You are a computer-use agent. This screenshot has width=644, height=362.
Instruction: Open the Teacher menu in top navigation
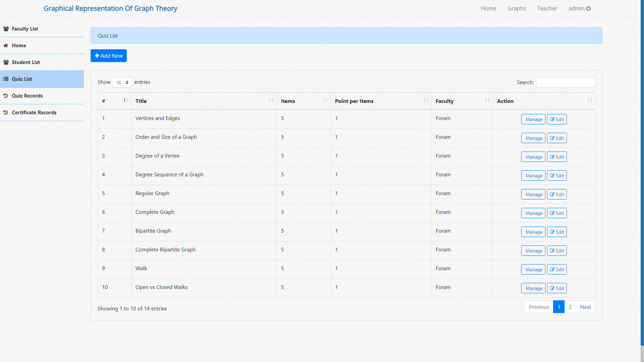pos(547,8)
